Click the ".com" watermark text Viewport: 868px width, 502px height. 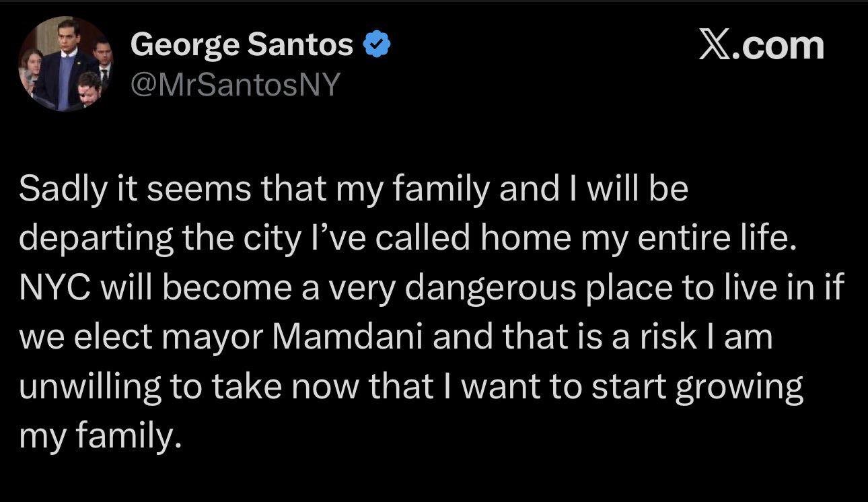pyautogui.click(x=780, y=45)
